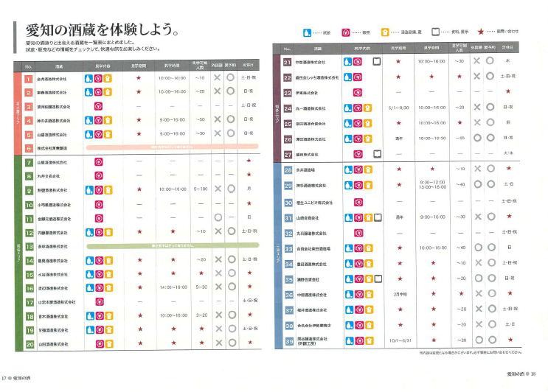Screen dimensions: 548x392
Task: Click the blue tasting icon in row 12
Action: 89,232
